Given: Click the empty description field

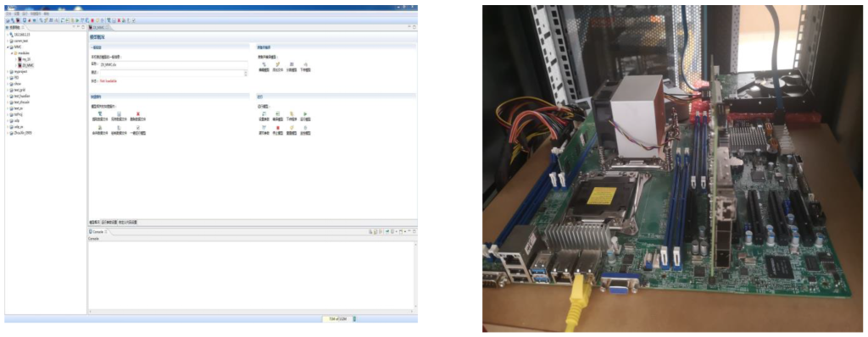Looking at the screenshot, I should pos(171,73).
